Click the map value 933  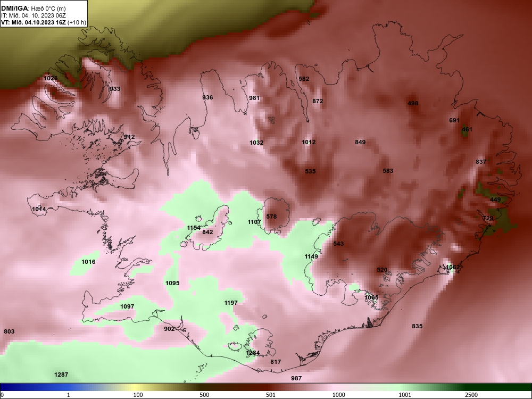[x=115, y=89]
